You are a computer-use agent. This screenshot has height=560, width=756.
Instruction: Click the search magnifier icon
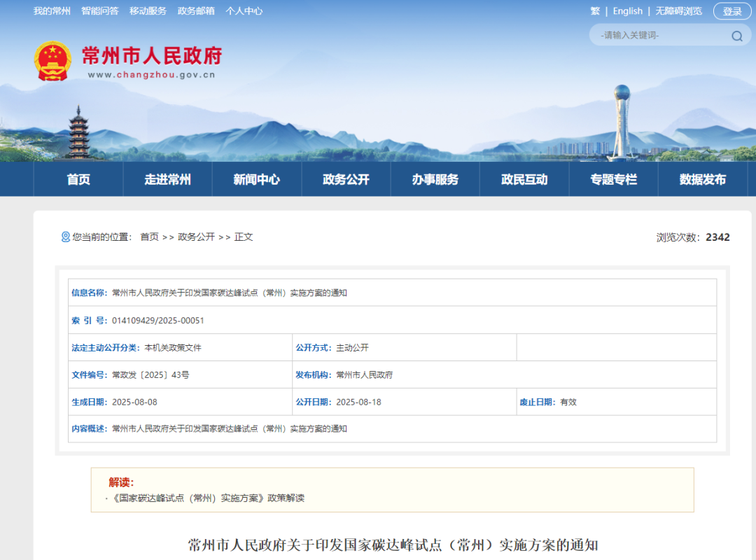(x=736, y=36)
